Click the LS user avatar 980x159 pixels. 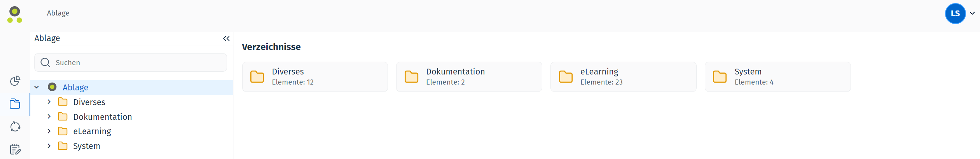(955, 14)
